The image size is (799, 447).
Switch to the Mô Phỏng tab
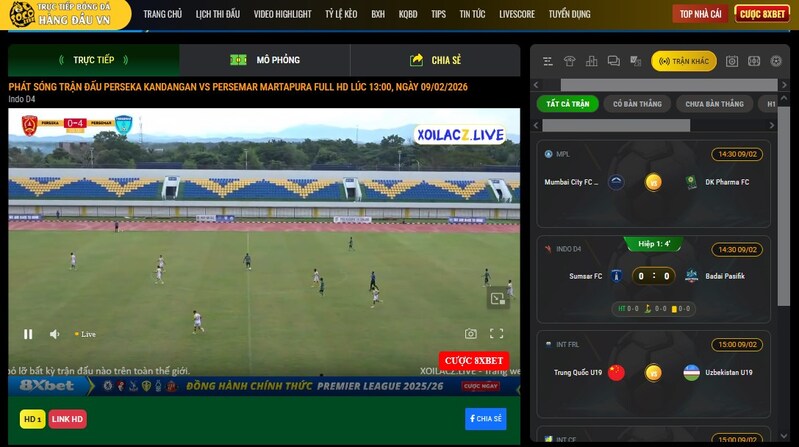pyautogui.click(x=265, y=60)
